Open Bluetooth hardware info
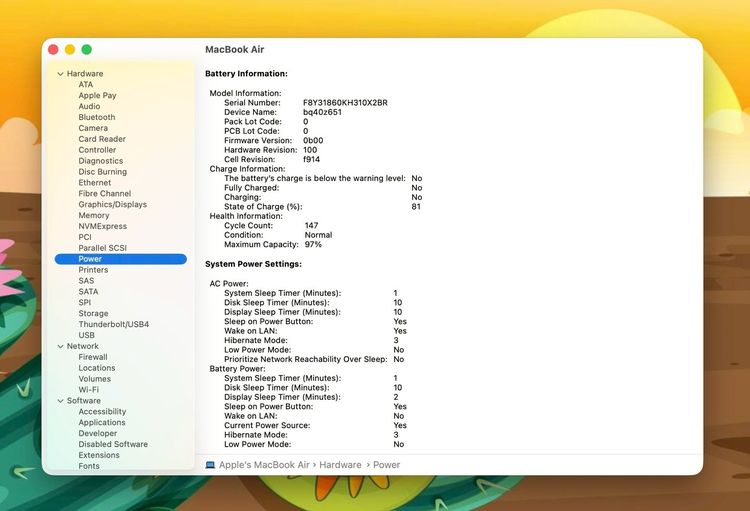The width and height of the screenshot is (750, 511). pyautogui.click(x=97, y=117)
